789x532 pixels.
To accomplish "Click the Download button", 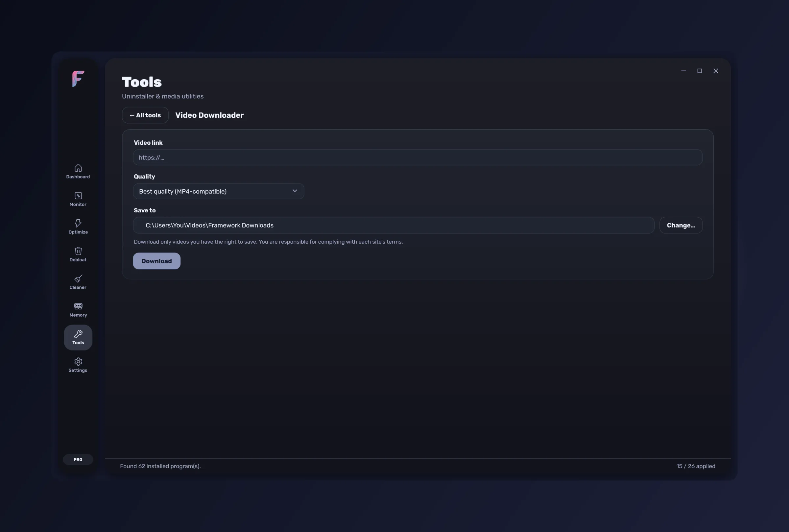I will 156,261.
